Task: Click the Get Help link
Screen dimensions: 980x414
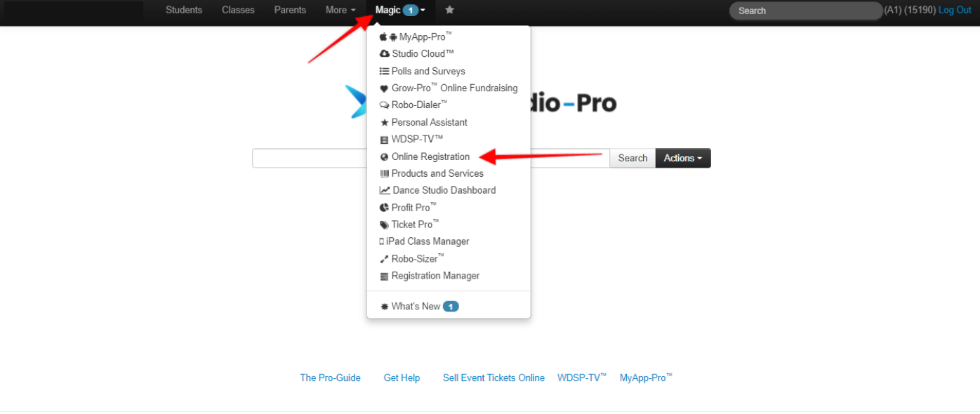Action: 402,378
